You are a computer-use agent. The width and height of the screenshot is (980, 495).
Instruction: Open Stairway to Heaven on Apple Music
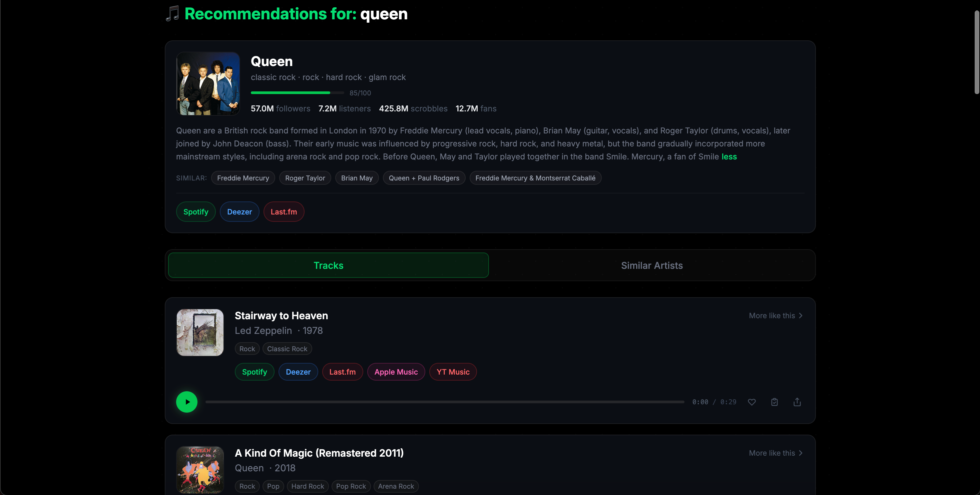tap(396, 372)
